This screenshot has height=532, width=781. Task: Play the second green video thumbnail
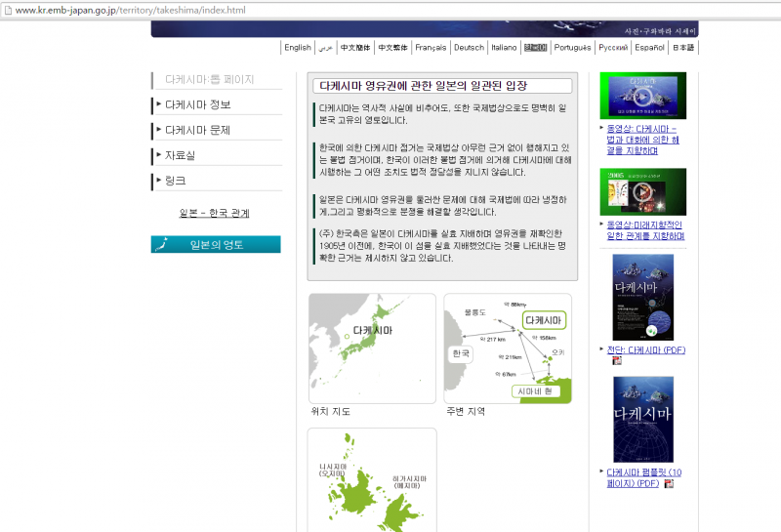642,191
